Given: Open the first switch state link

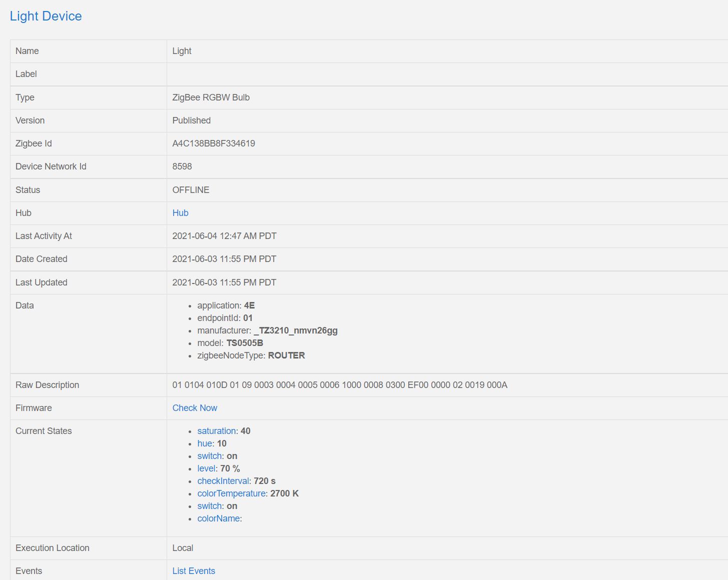Looking at the screenshot, I should pos(209,456).
